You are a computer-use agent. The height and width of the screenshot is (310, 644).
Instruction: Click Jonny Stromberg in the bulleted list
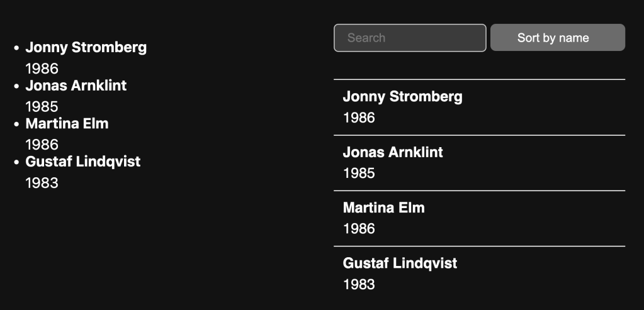coord(86,48)
